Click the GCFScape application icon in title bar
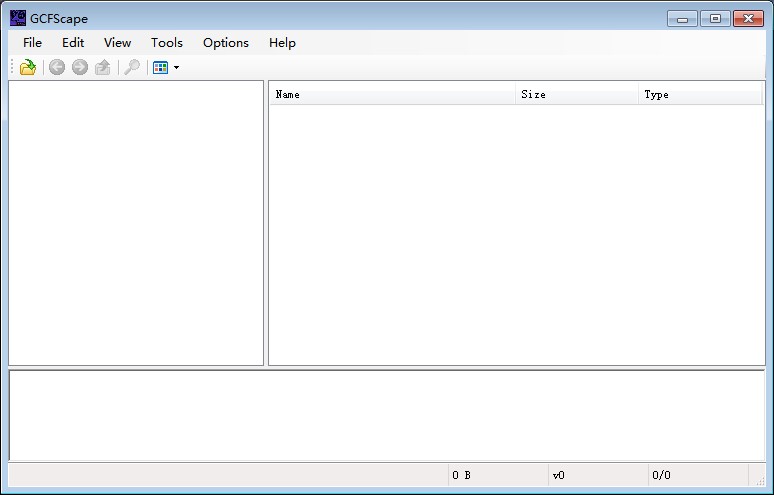This screenshot has height=495, width=774. point(18,18)
